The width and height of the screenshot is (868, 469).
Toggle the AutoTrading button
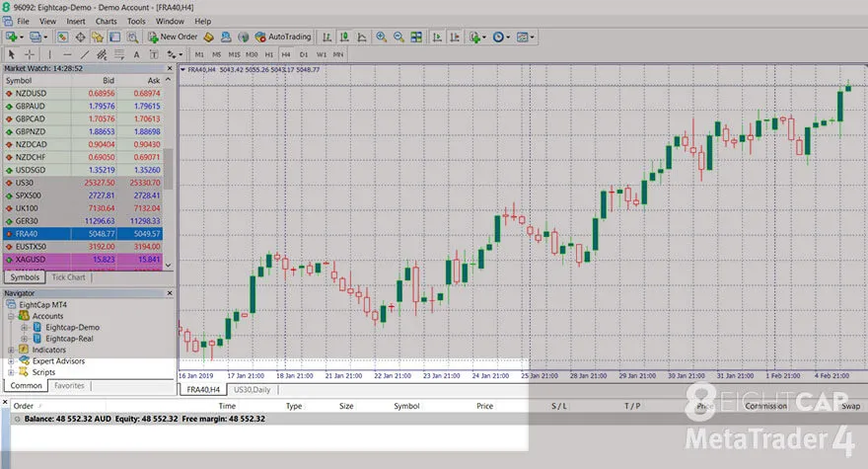pos(283,38)
